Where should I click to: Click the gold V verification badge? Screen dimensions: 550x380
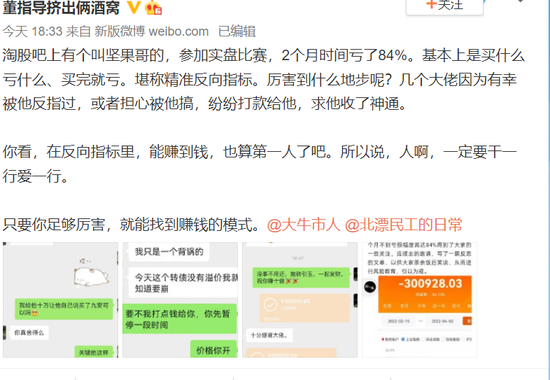click(x=133, y=7)
